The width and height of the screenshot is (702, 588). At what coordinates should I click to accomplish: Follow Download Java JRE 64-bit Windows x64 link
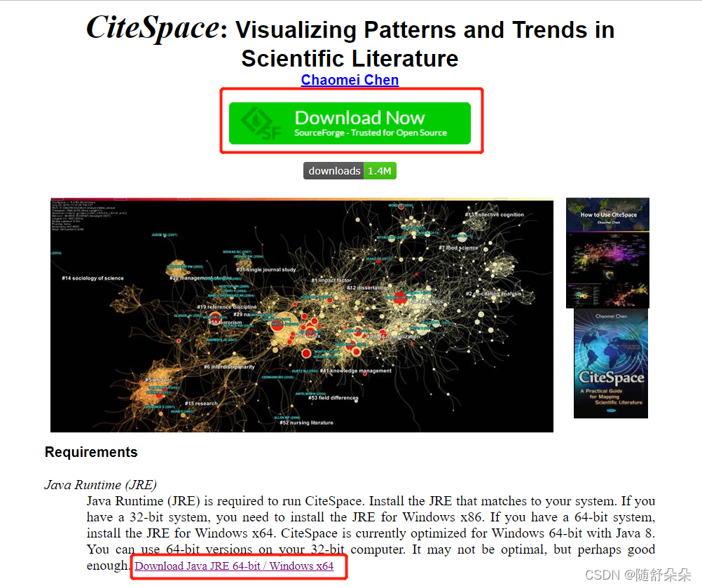tap(234, 566)
